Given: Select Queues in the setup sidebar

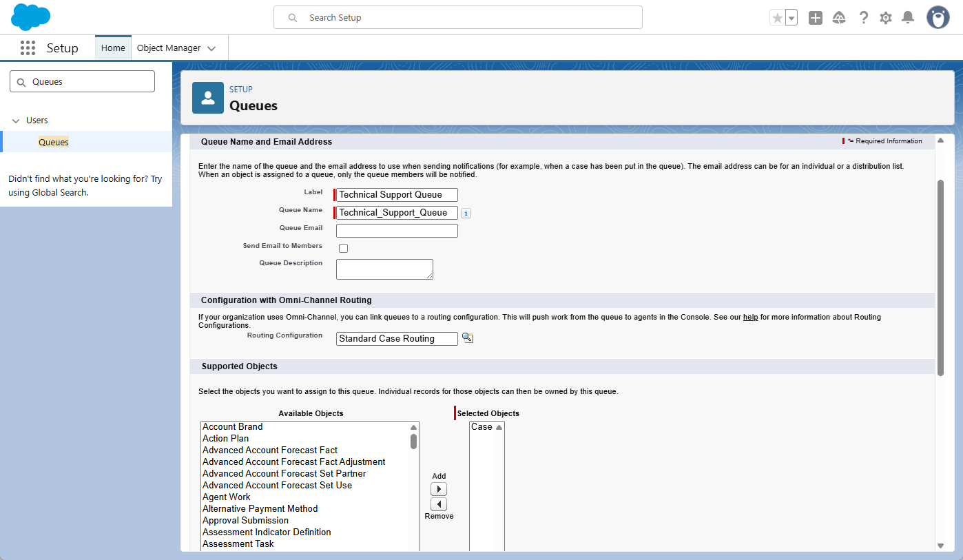Looking at the screenshot, I should coord(54,142).
